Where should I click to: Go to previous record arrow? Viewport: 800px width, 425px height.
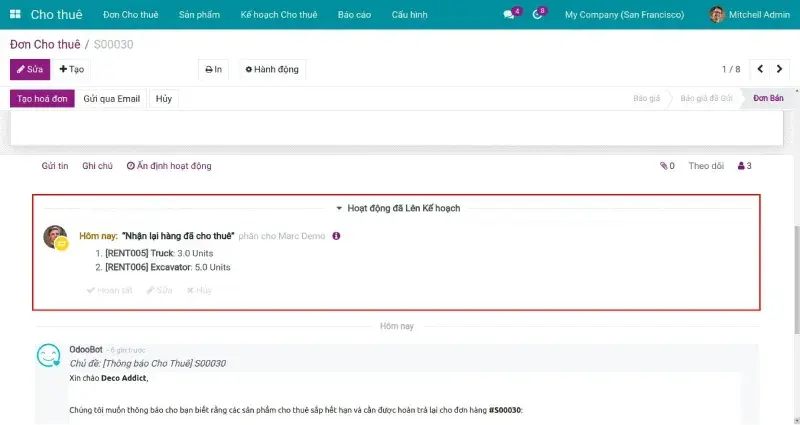(760, 69)
